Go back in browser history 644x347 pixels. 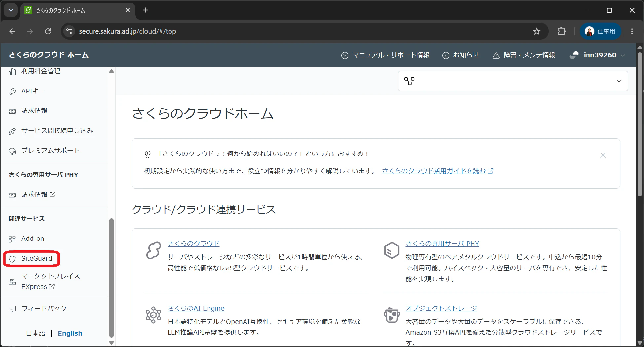(x=12, y=31)
